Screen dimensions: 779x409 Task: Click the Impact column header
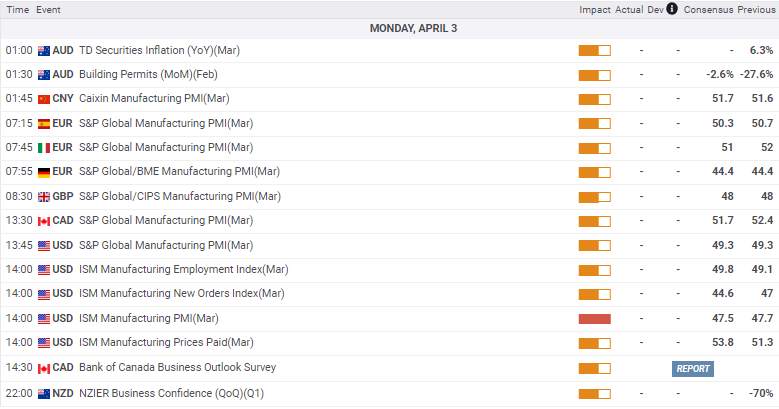595,9
